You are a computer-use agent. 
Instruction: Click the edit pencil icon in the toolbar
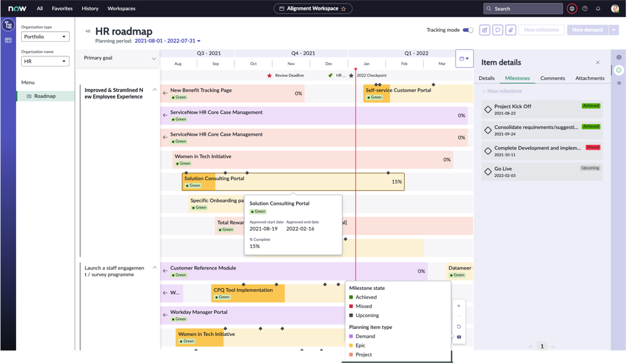tap(485, 30)
